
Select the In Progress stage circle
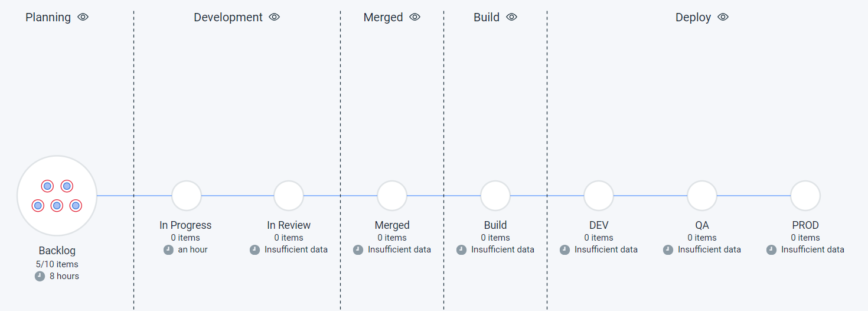(x=187, y=196)
